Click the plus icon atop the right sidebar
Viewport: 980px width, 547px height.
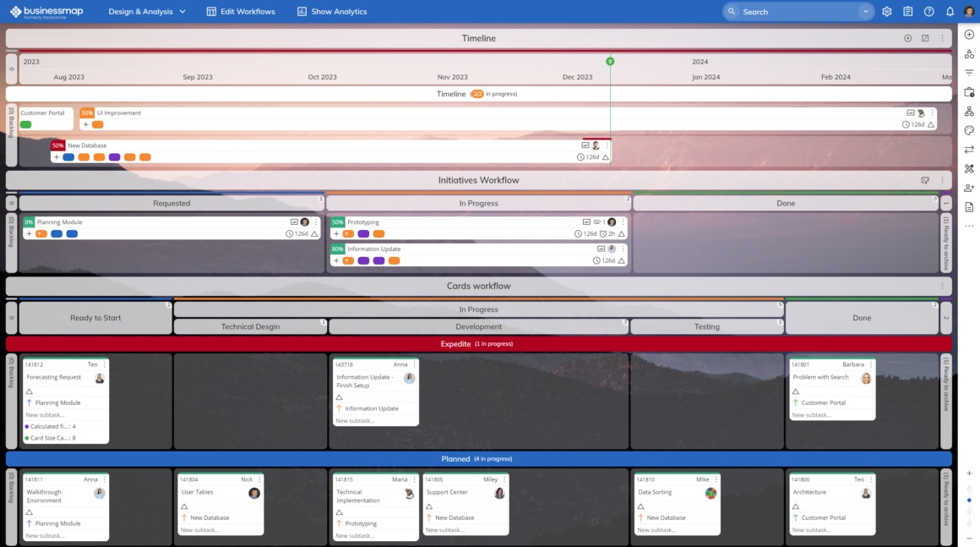click(969, 34)
